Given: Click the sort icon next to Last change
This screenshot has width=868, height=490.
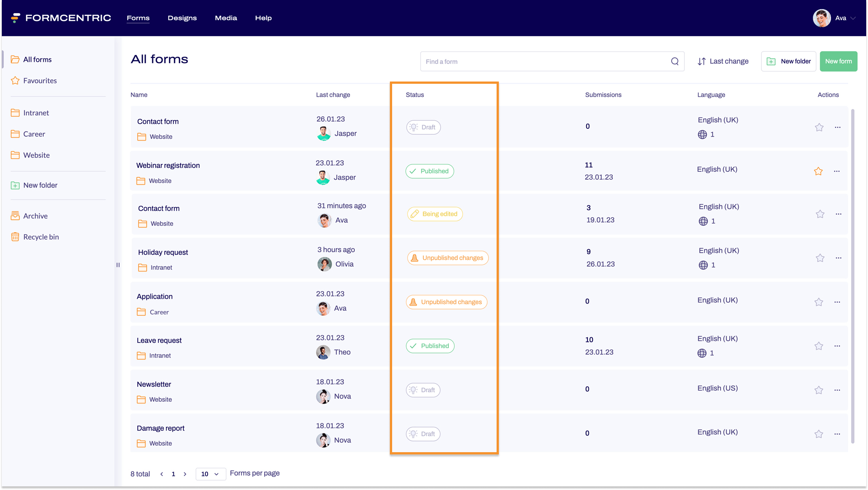Looking at the screenshot, I should click(x=702, y=61).
